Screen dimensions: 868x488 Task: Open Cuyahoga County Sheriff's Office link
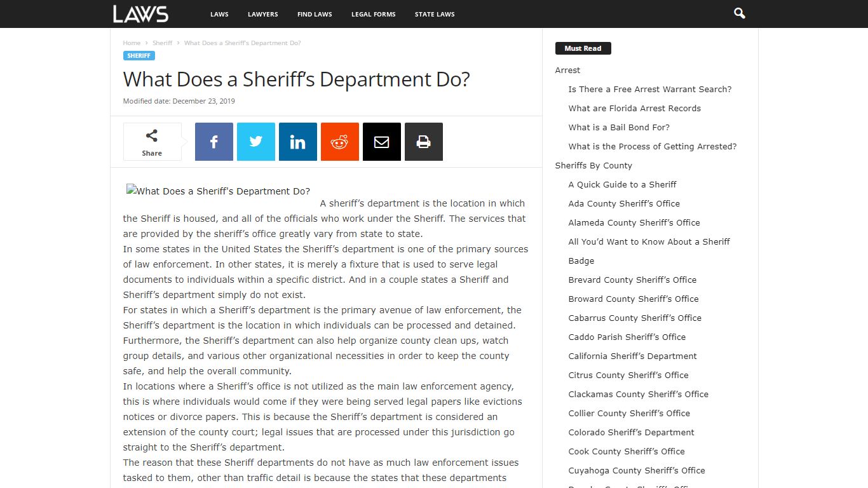pyautogui.click(x=637, y=471)
